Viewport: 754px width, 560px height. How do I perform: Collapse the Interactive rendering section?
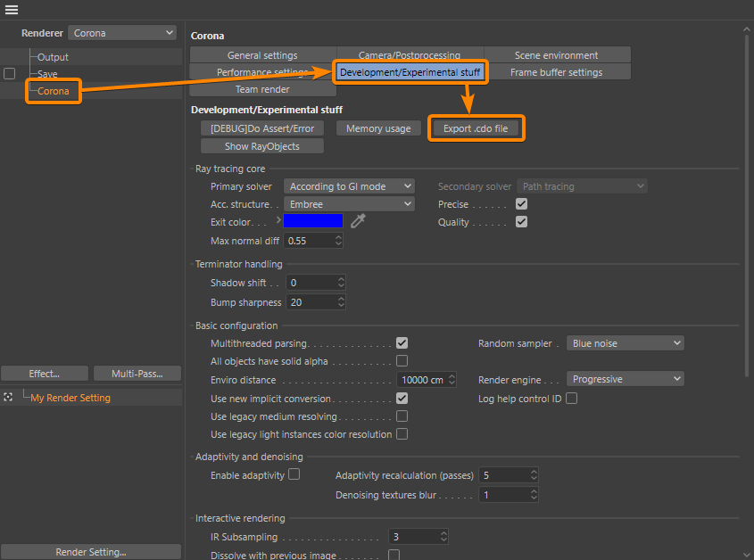(240, 518)
